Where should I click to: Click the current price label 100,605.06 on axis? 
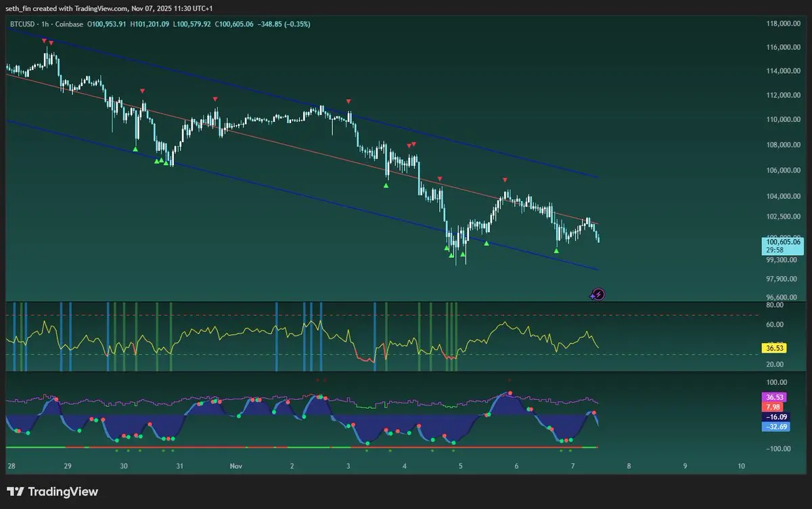click(782, 242)
